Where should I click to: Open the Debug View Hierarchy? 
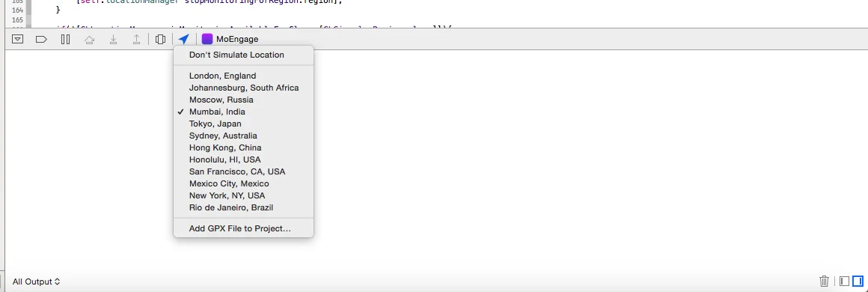[161, 40]
